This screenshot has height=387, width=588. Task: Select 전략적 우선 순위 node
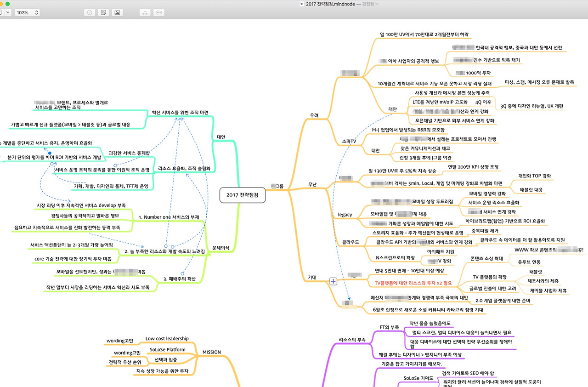[x=125, y=363]
